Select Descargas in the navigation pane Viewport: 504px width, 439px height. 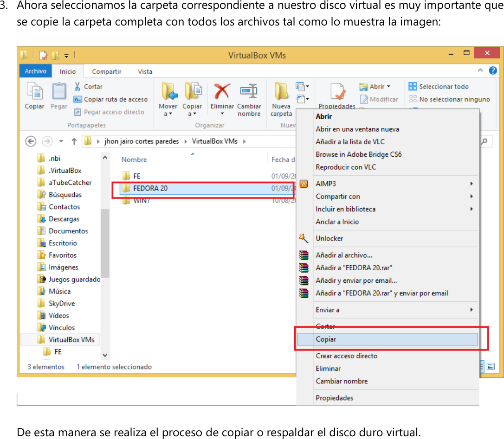tap(58, 219)
